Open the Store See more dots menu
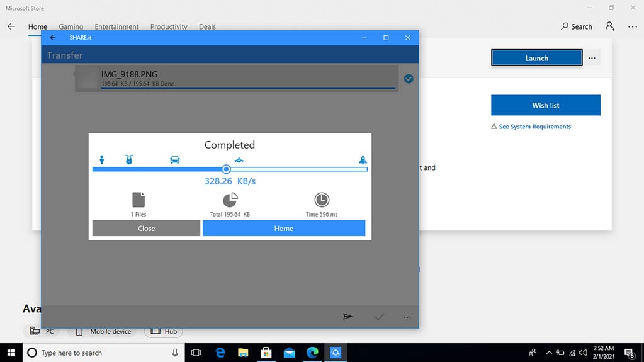The height and width of the screenshot is (362, 644). pos(633,26)
